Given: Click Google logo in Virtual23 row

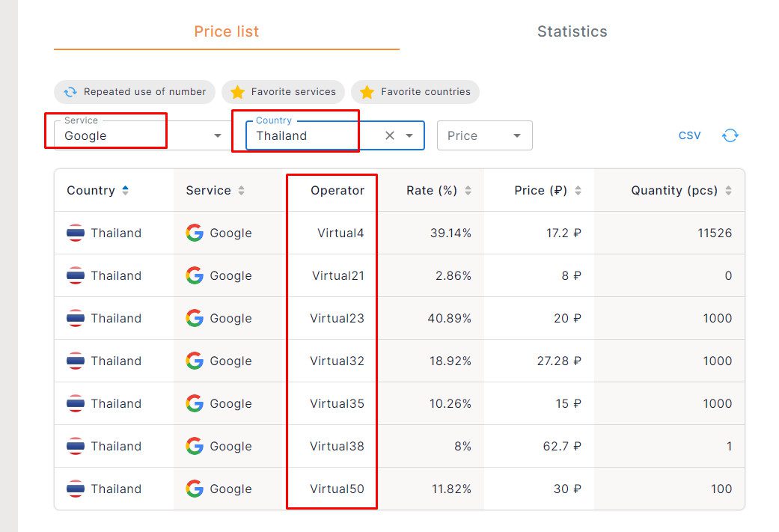Looking at the screenshot, I should 195,319.
